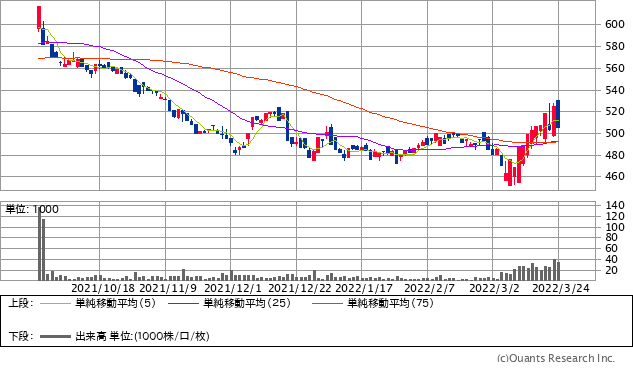Click the first red candlestick above 600

point(39,18)
